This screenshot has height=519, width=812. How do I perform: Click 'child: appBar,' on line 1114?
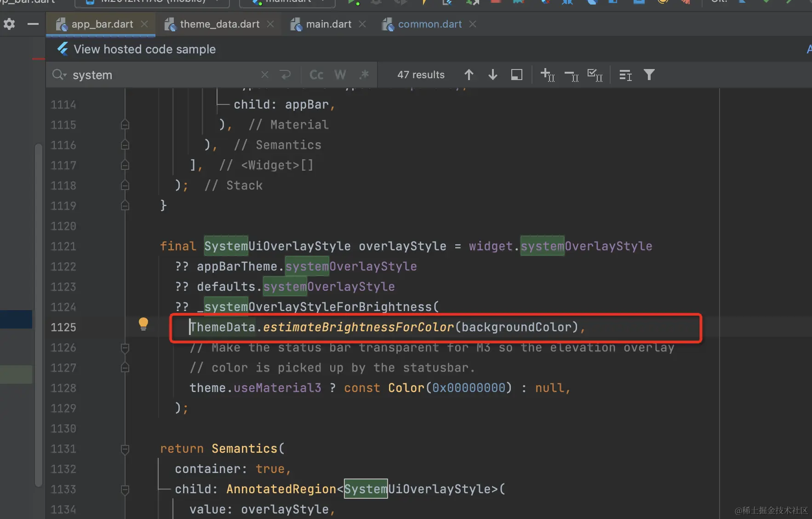(x=284, y=104)
